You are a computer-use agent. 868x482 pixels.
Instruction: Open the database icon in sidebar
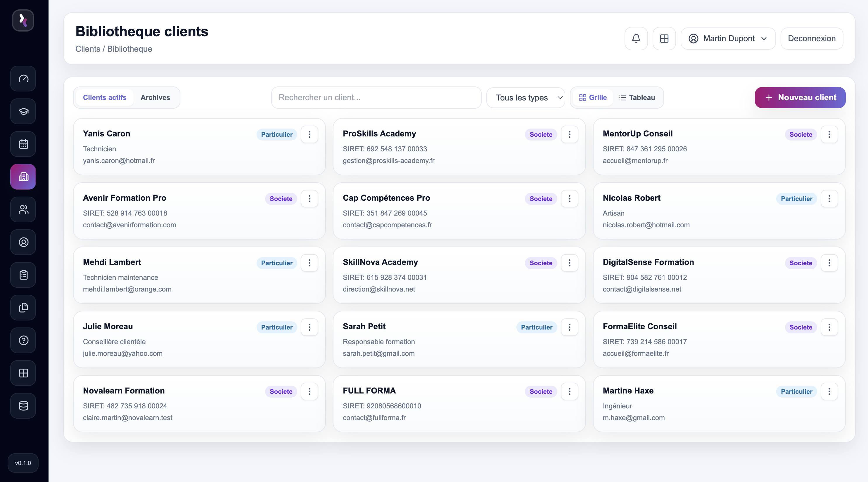(x=23, y=406)
